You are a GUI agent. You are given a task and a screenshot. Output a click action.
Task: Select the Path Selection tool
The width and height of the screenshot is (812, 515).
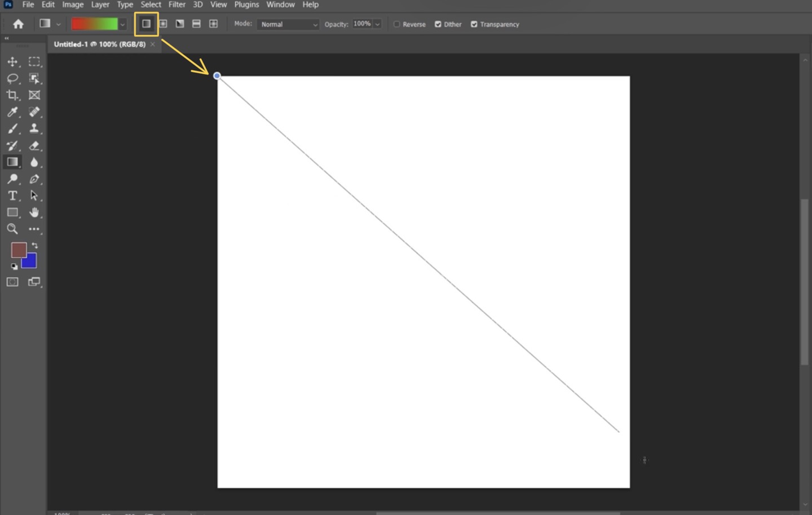click(x=34, y=196)
